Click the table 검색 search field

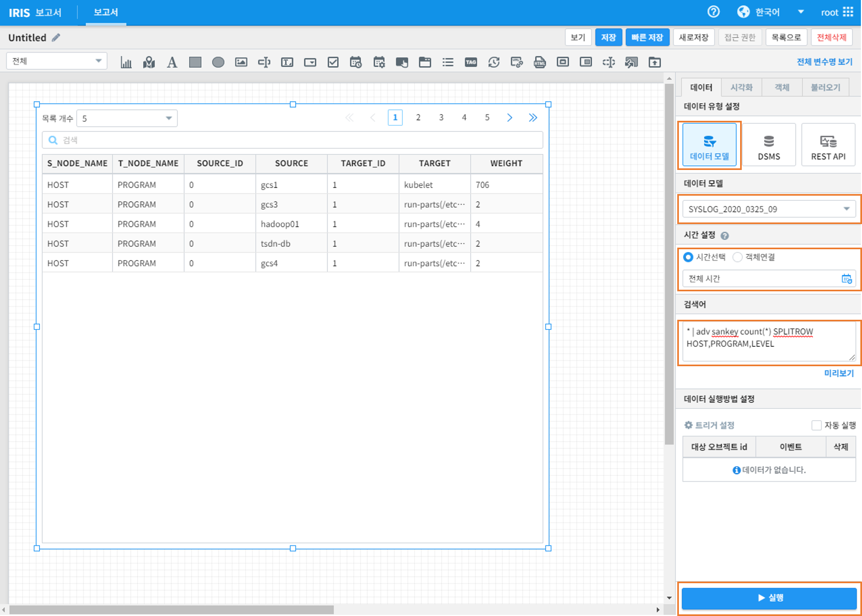tap(292, 140)
